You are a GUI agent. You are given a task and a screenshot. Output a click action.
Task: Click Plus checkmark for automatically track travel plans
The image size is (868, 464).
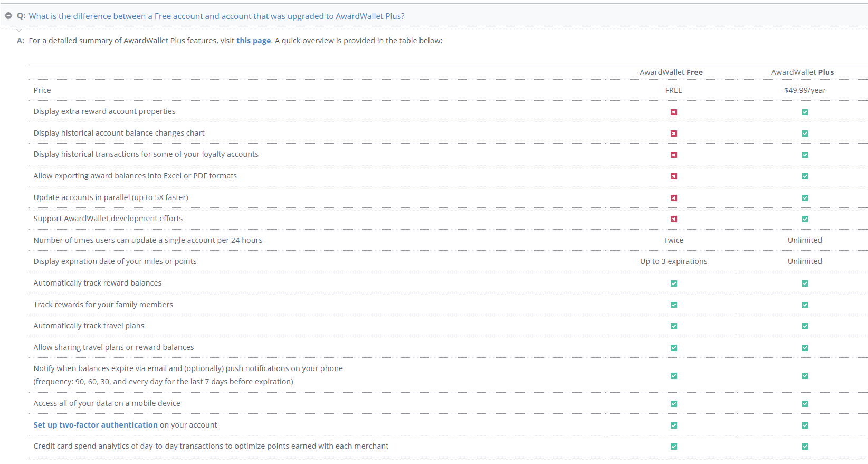tap(805, 326)
